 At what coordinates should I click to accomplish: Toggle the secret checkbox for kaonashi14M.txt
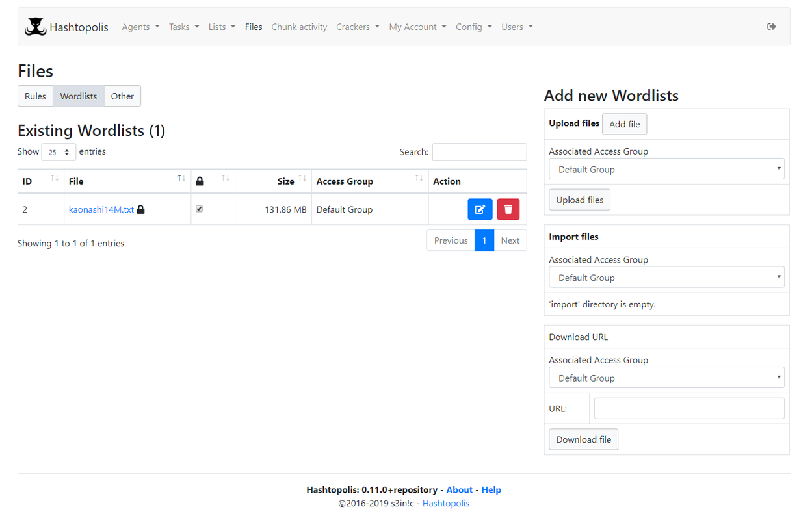(200, 209)
